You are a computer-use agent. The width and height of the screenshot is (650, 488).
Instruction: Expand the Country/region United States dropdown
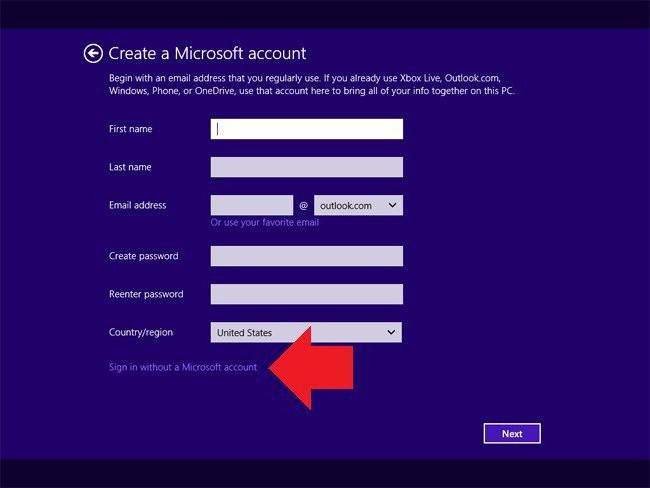pos(306,332)
